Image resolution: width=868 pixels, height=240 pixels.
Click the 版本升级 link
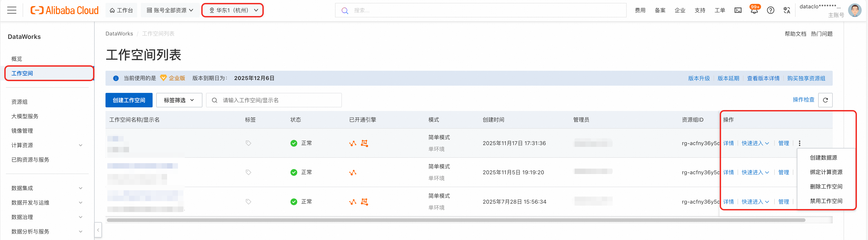[x=698, y=78]
